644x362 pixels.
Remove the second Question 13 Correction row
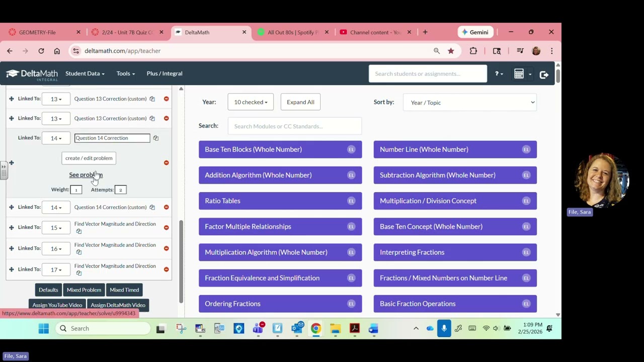166,119
